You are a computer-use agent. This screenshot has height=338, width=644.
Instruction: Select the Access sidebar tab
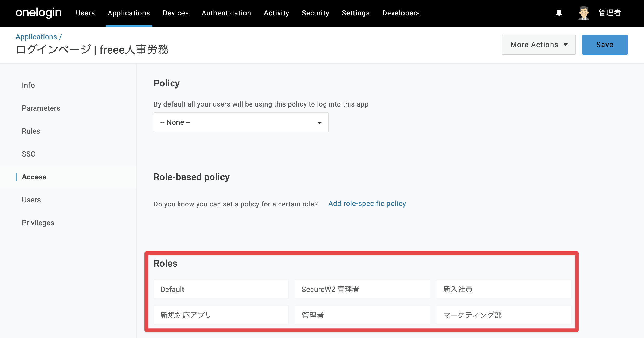point(34,177)
